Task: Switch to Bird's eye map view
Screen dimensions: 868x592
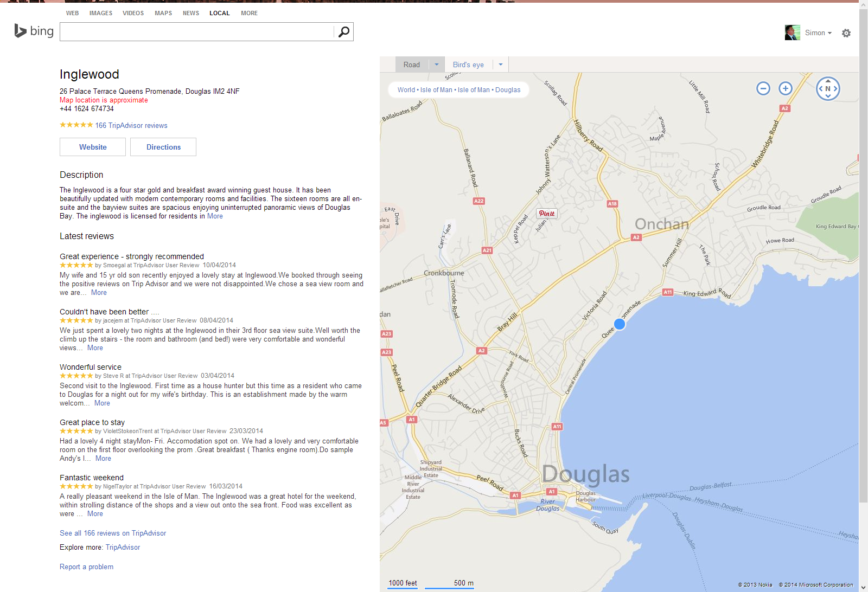Action: pyautogui.click(x=468, y=64)
